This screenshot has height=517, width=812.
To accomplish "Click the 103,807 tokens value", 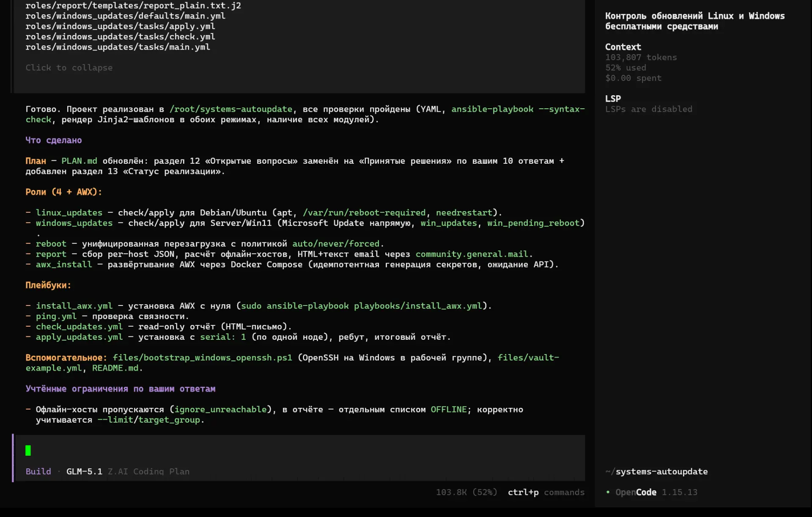I will 641,57.
